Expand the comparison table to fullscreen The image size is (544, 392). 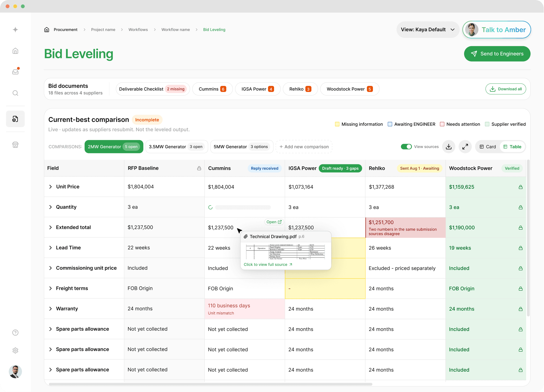point(465,147)
